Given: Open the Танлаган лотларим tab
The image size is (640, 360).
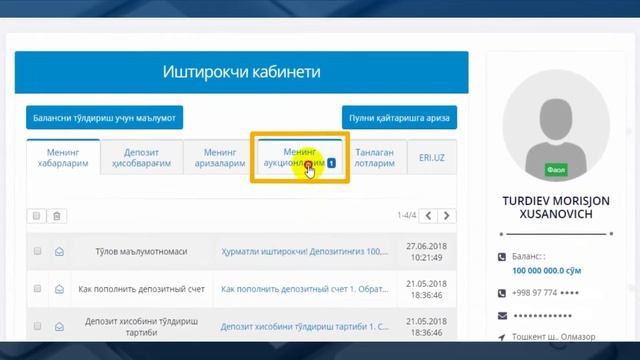Looking at the screenshot, I should point(374,158).
